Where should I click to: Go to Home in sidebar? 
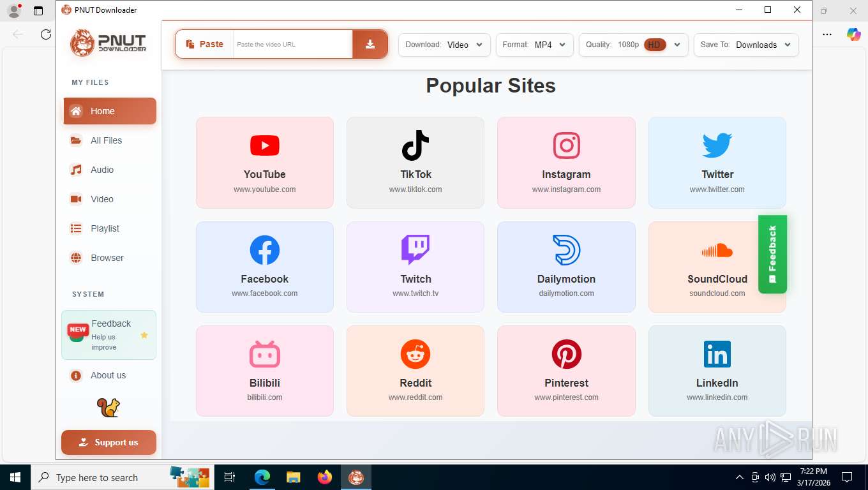pos(110,111)
